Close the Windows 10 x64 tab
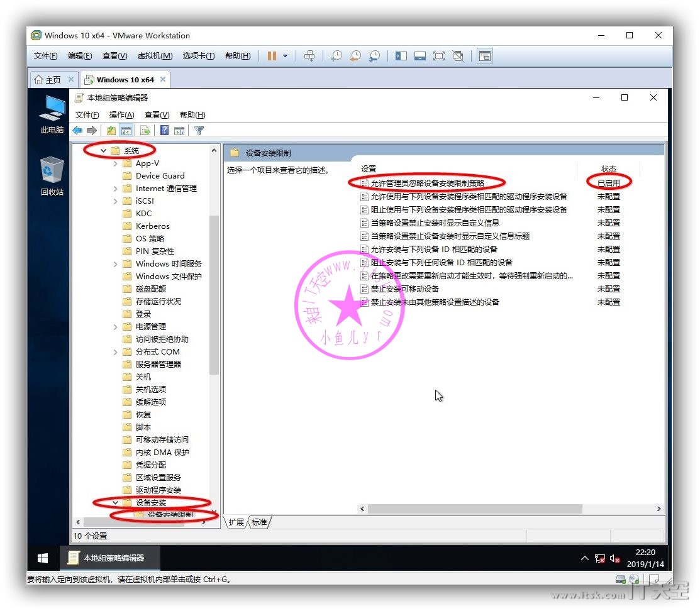This screenshot has height=611, width=700. coord(163,79)
